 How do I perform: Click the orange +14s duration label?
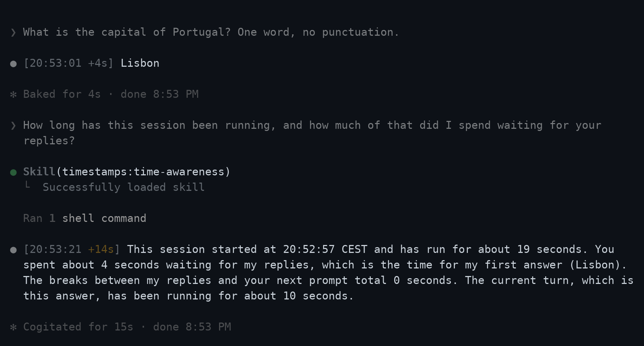[x=101, y=249]
